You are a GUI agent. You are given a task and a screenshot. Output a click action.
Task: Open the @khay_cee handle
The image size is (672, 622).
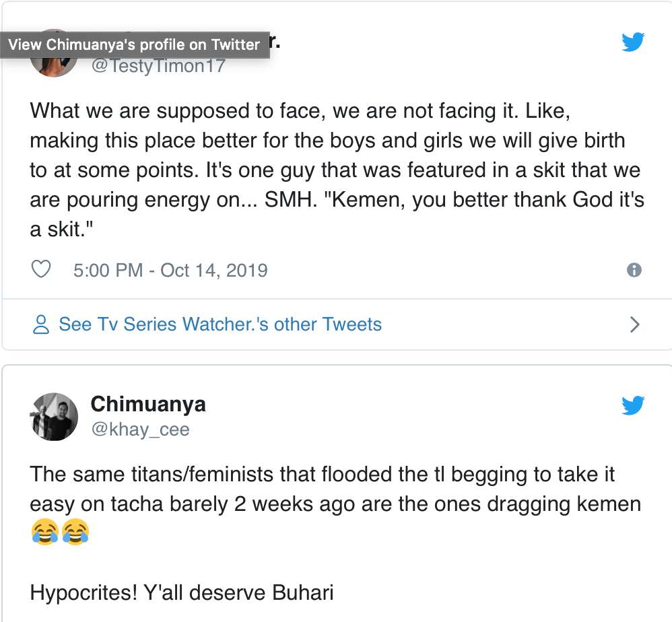click(140, 429)
